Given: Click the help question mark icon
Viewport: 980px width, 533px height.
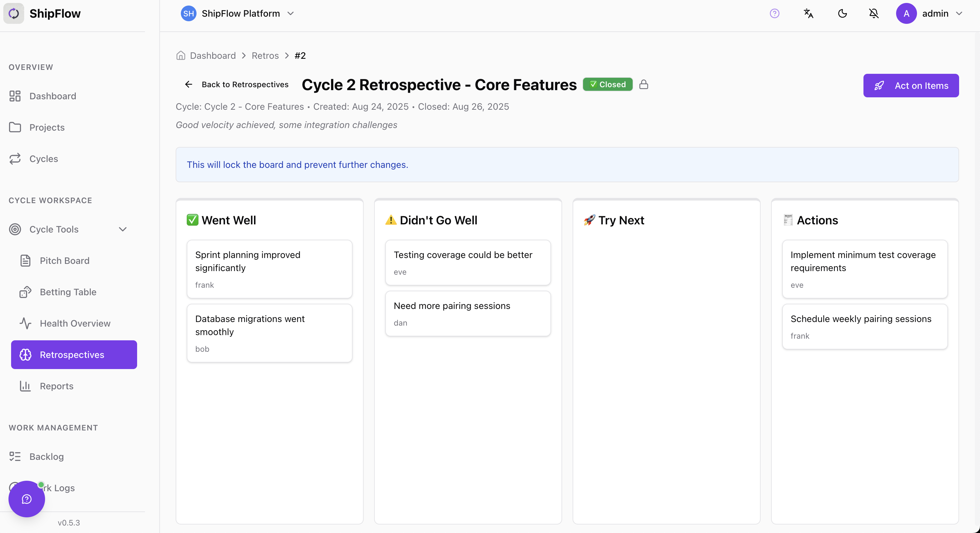Looking at the screenshot, I should [774, 14].
